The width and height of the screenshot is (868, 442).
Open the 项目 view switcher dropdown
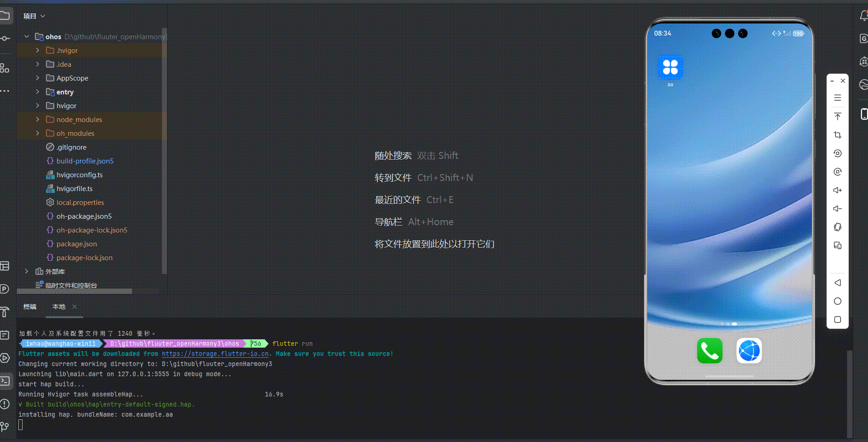(x=34, y=15)
